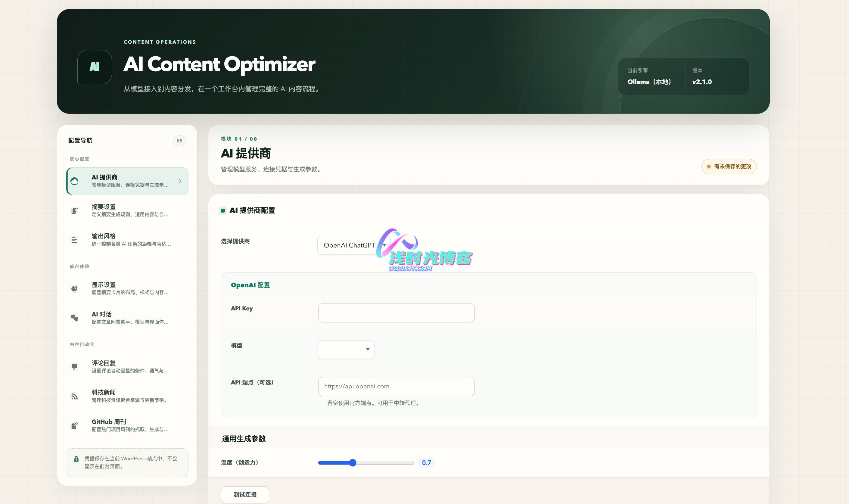
Task: Click the 留空使用官方端点 hint text
Action: (x=374, y=403)
